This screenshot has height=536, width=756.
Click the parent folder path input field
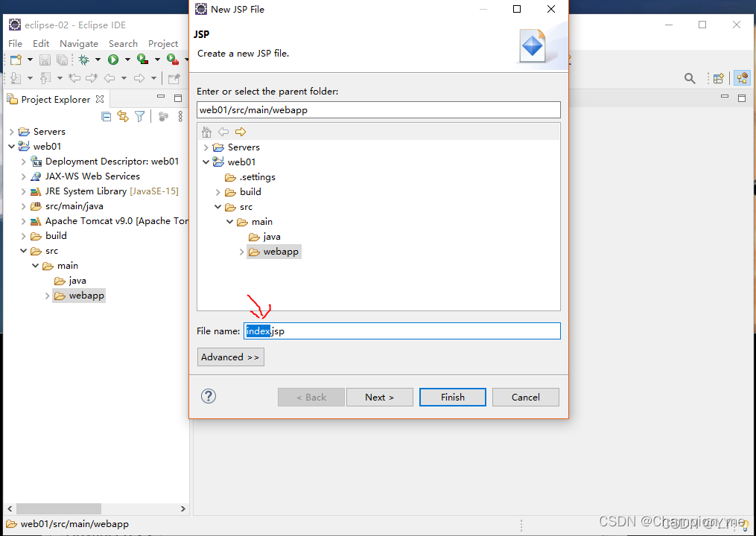point(378,110)
